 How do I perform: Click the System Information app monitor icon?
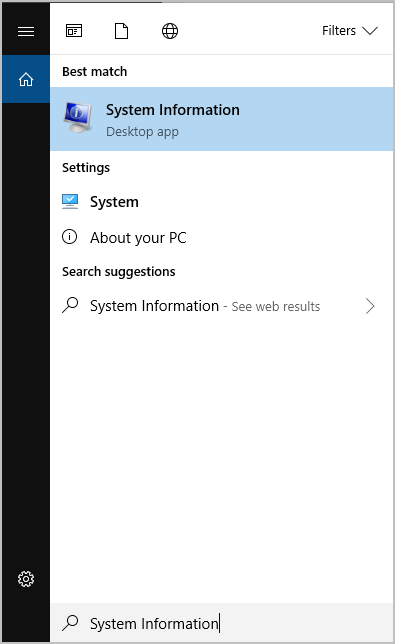point(78,118)
